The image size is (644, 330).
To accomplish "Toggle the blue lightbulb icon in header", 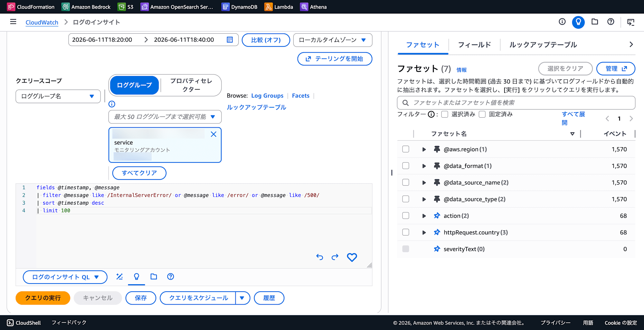I will [578, 22].
